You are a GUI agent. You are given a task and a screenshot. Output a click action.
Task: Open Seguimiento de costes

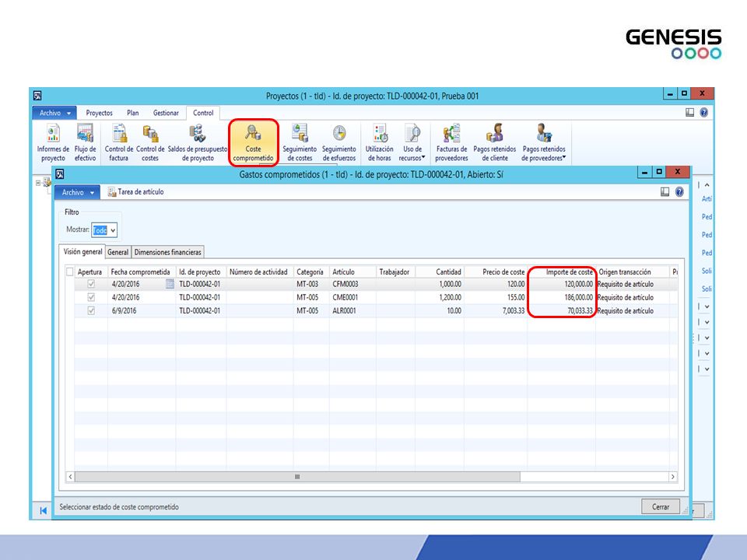coord(300,143)
